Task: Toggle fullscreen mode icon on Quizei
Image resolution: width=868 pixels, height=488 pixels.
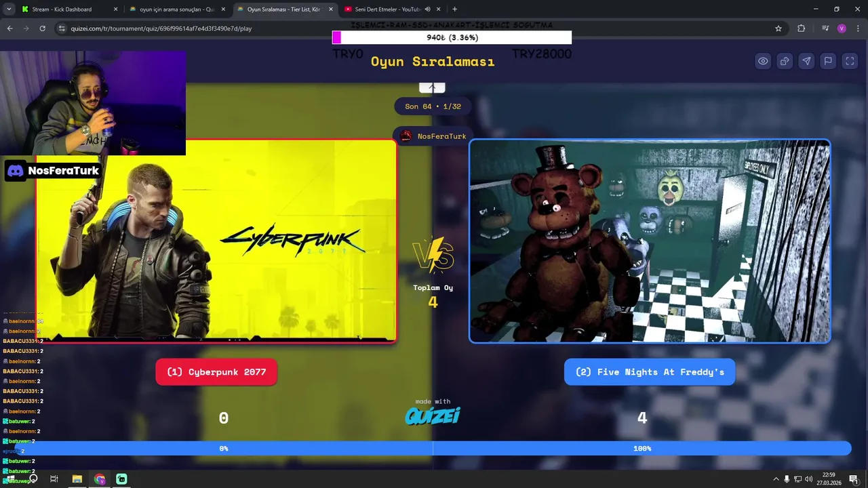Action: click(850, 61)
